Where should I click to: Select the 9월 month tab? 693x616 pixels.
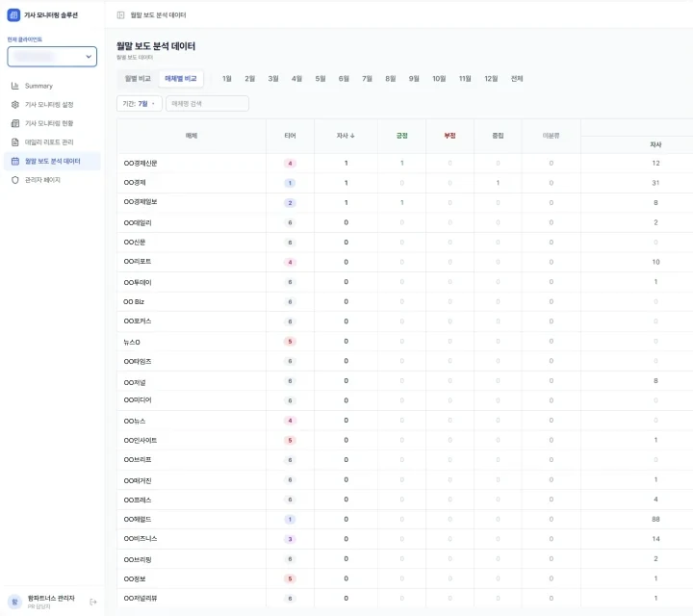(x=414, y=79)
